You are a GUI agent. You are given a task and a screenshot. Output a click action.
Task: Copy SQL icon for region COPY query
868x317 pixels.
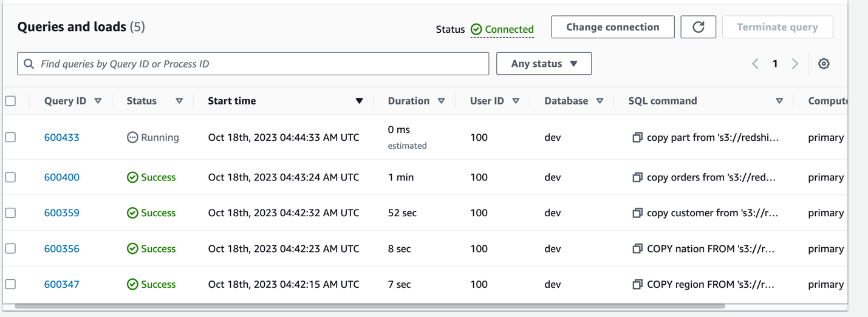(637, 284)
